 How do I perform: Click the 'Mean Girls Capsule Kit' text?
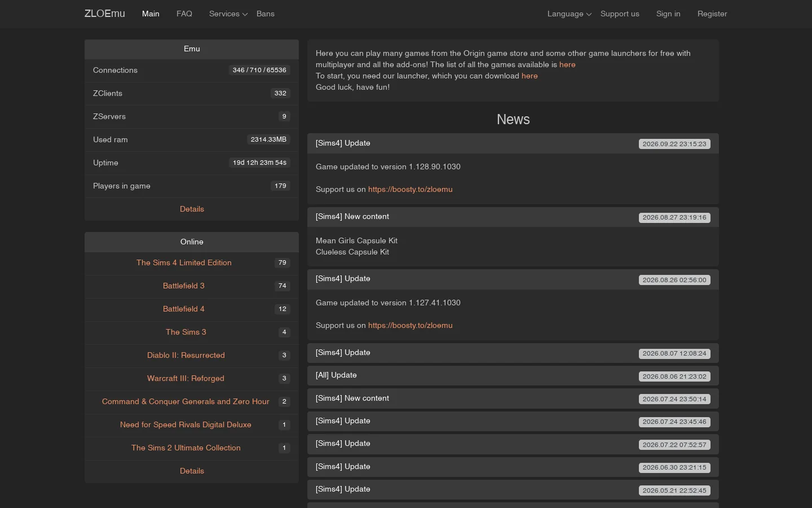coord(356,240)
